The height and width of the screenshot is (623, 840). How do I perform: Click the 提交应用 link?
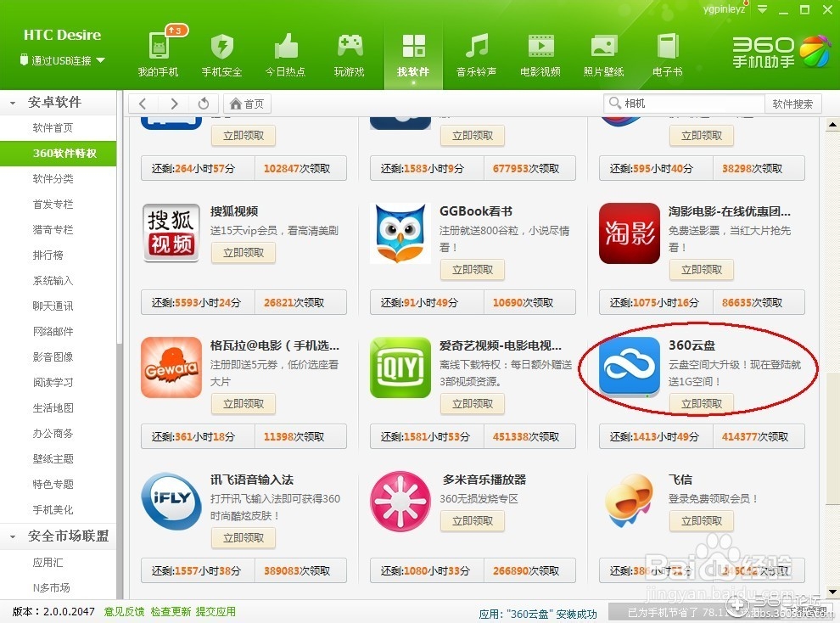click(216, 612)
